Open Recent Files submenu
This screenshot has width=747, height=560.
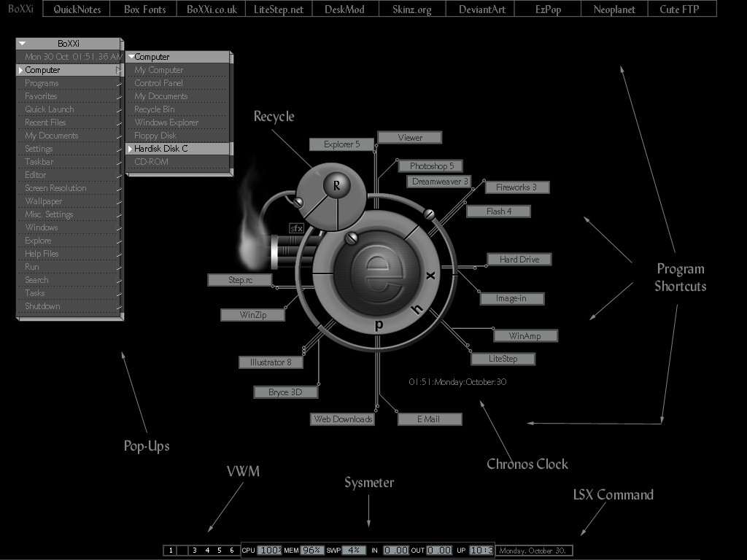69,122
